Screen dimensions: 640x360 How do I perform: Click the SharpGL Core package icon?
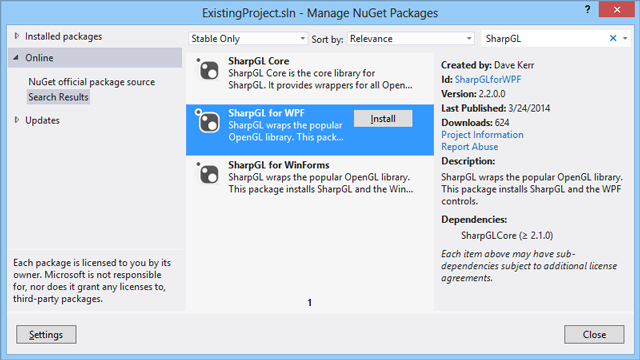208,70
